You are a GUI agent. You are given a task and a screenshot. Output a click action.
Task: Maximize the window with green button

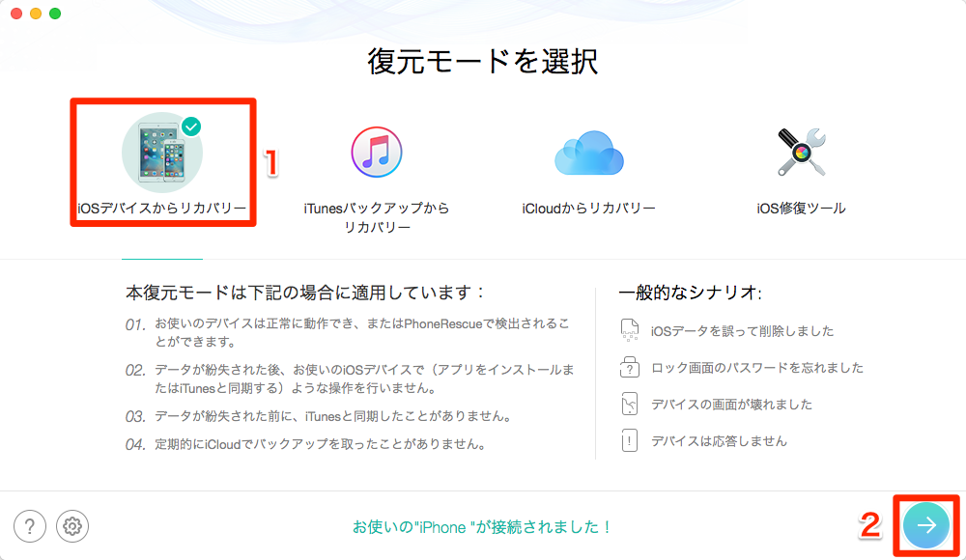(55, 14)
